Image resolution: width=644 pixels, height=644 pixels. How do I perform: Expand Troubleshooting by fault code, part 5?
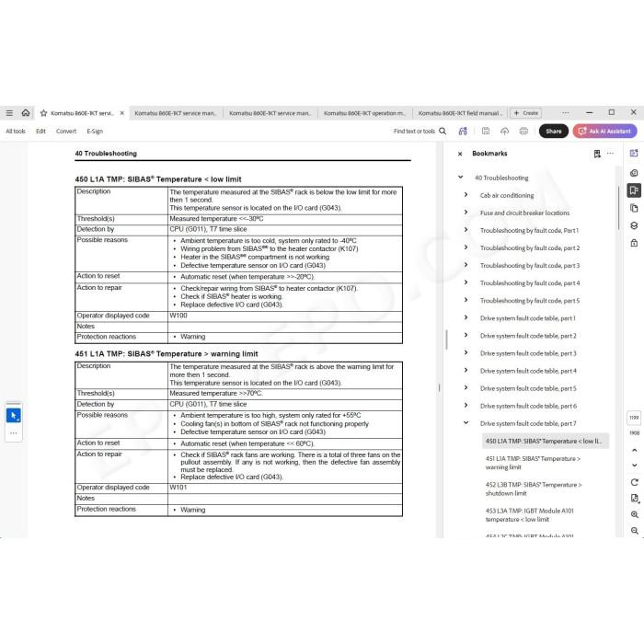466,300
